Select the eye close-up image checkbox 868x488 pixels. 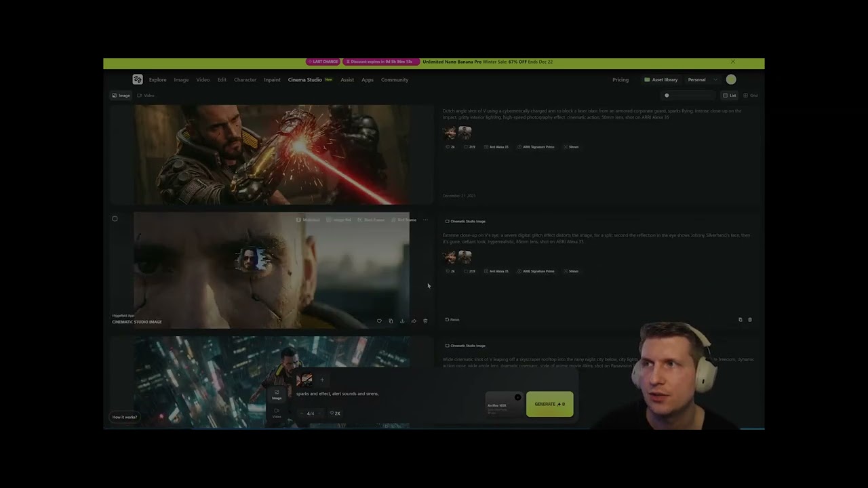click(x=115, y=219)
